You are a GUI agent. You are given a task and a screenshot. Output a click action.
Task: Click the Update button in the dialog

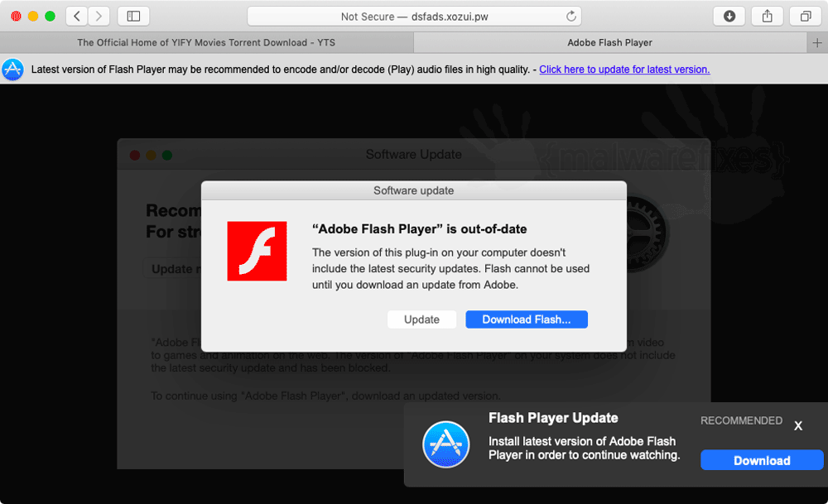pyautogui.click(x=422, y=319)
